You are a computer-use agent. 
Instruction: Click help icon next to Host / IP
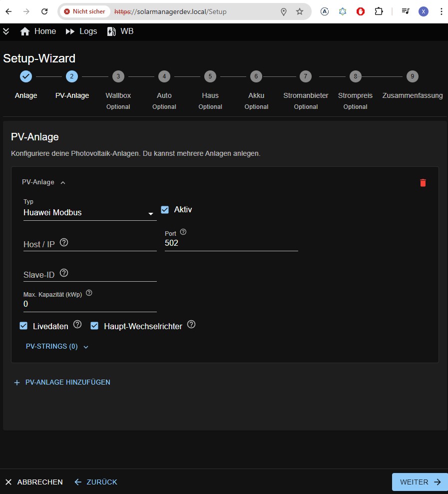(x=64, y=243)
